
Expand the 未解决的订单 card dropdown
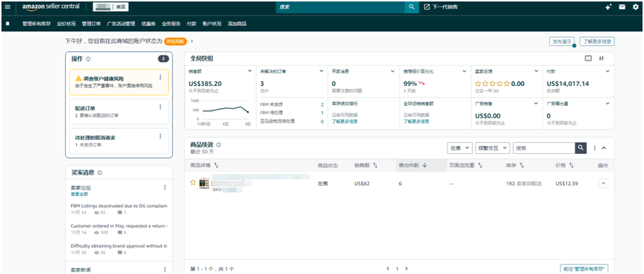coord(321,71)
